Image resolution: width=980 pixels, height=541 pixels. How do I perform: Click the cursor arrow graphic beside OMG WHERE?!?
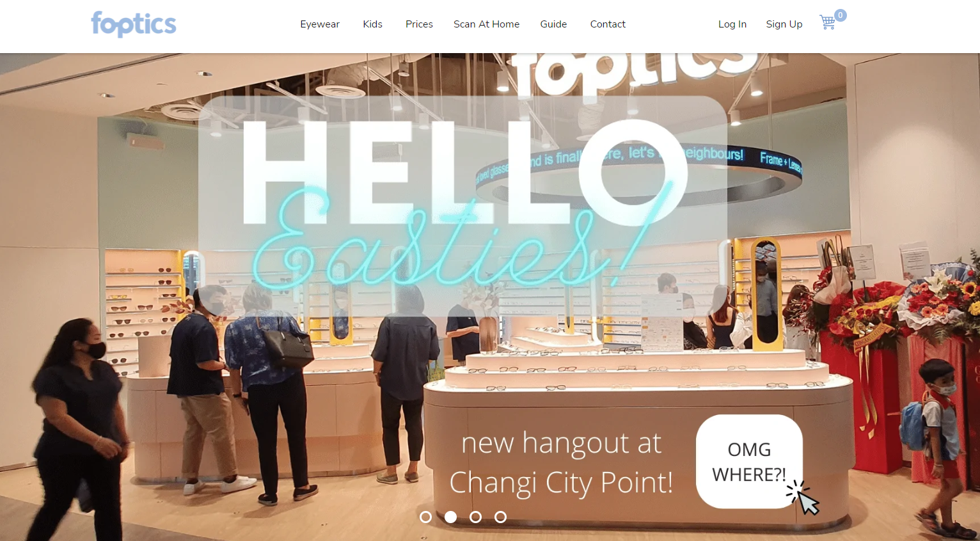(x=803, y=498)
